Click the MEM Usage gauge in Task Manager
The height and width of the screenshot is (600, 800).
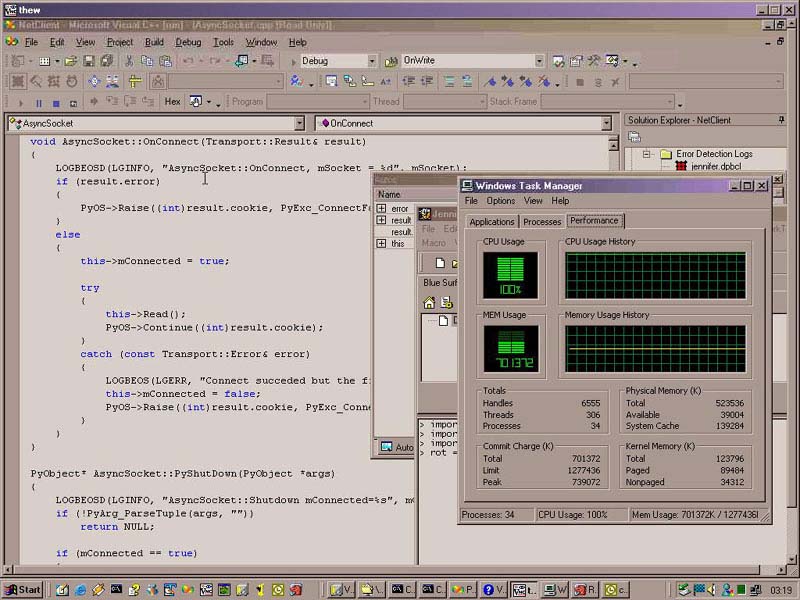coord(511,349)
